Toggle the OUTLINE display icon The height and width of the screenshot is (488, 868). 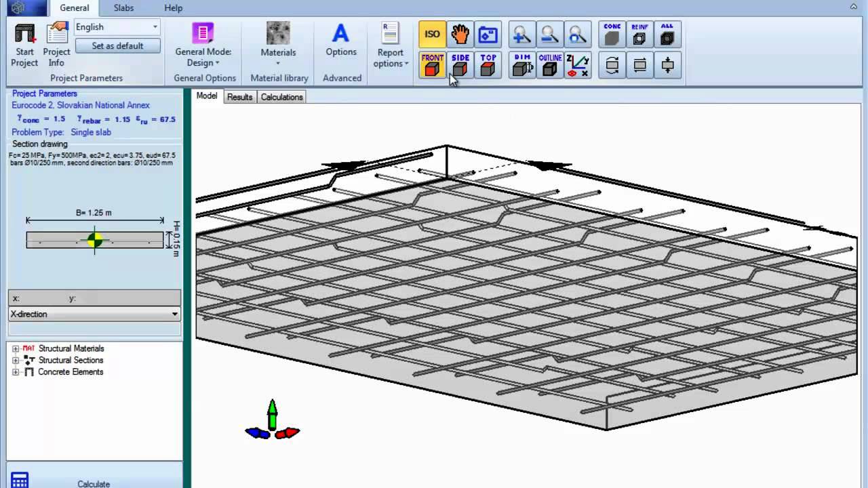point(549,64)
